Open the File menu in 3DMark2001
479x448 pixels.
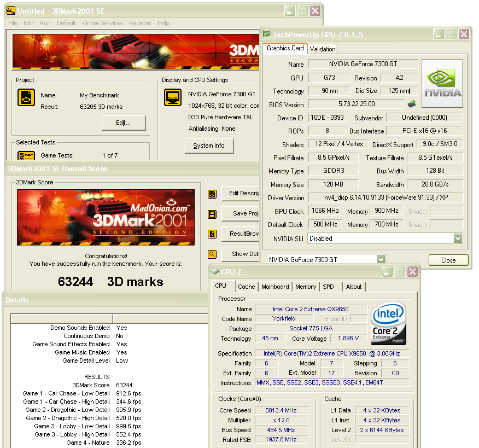pos(13,23)
